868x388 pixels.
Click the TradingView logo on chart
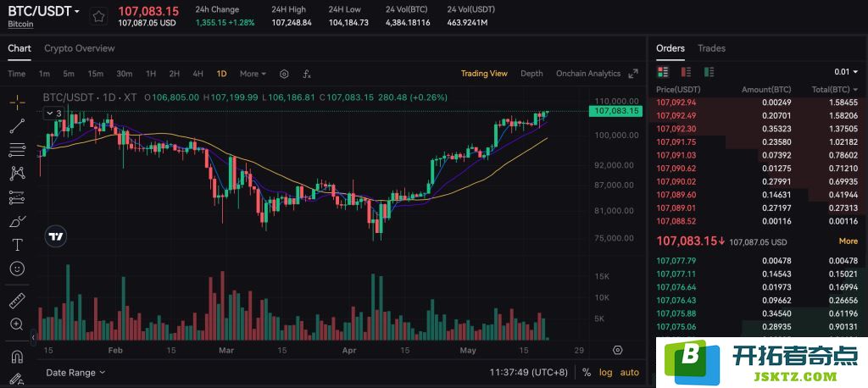[x=55, y=236]
